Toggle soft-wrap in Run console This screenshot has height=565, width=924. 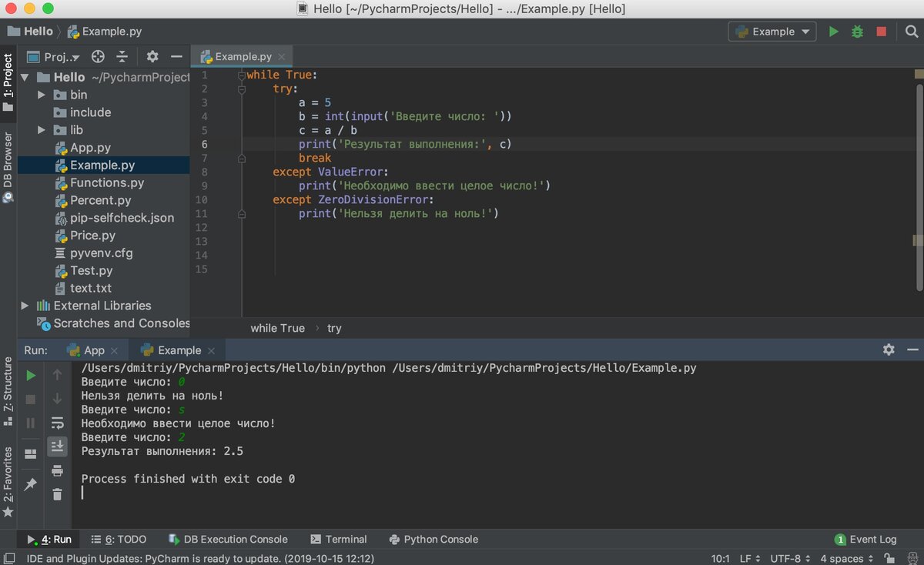tap(58, 423)
